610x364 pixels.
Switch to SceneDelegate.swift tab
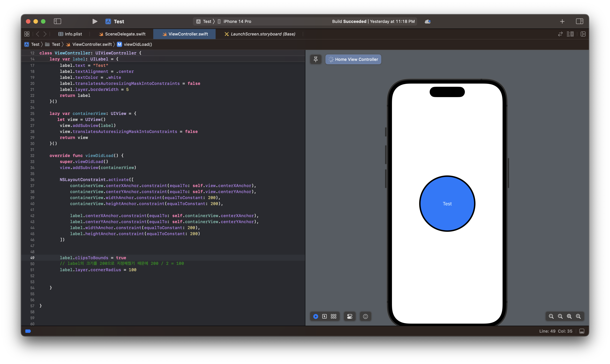tap(125, 34)
